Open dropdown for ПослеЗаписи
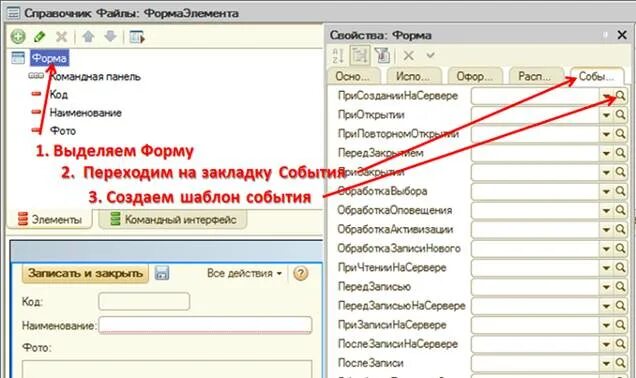 [606, 363]
